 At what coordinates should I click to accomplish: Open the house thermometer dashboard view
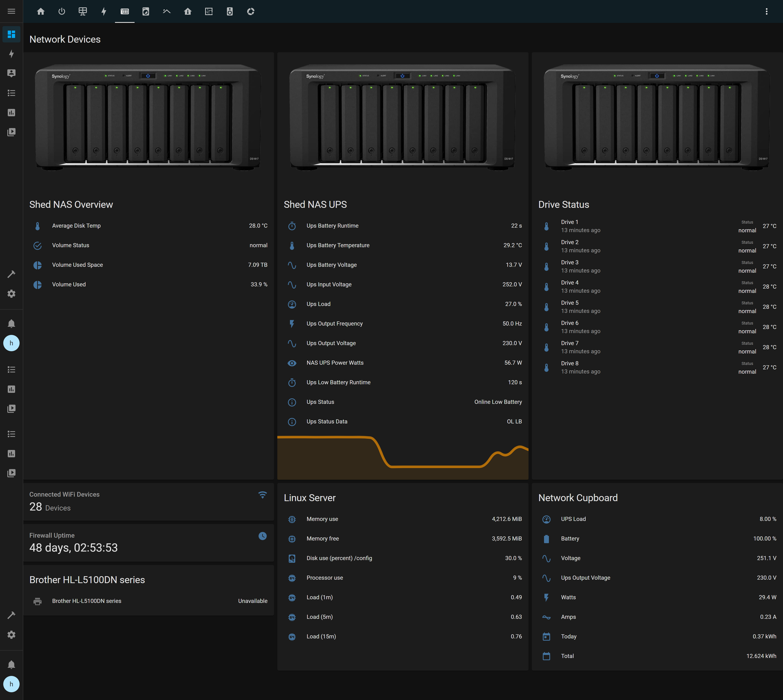point(188,11)
